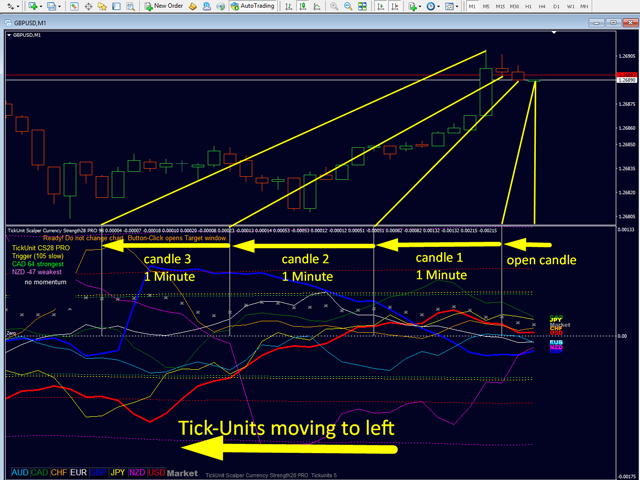Click the Indicators list add icon
Image resolution: width=640 pixels, height=480 pixels.
pyautogui.click(x=412, y=6)
